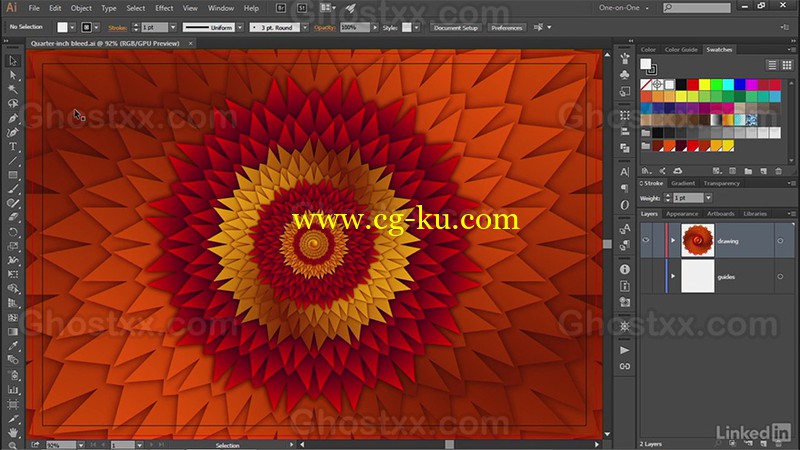Select the Eraser tool
Image resolution: width=800 pixels, height=450 pixels.
pos(13,217)
